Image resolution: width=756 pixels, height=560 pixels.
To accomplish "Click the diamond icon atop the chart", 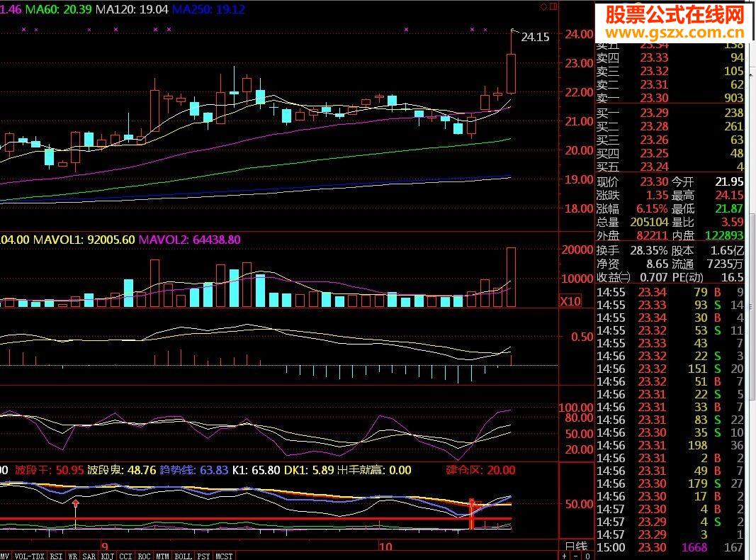I will pos(543,6).
